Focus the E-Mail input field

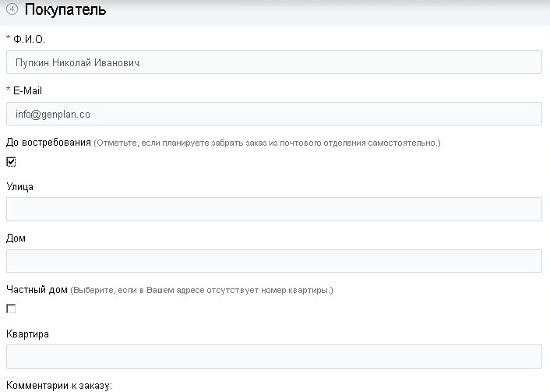tap(273, 114)
